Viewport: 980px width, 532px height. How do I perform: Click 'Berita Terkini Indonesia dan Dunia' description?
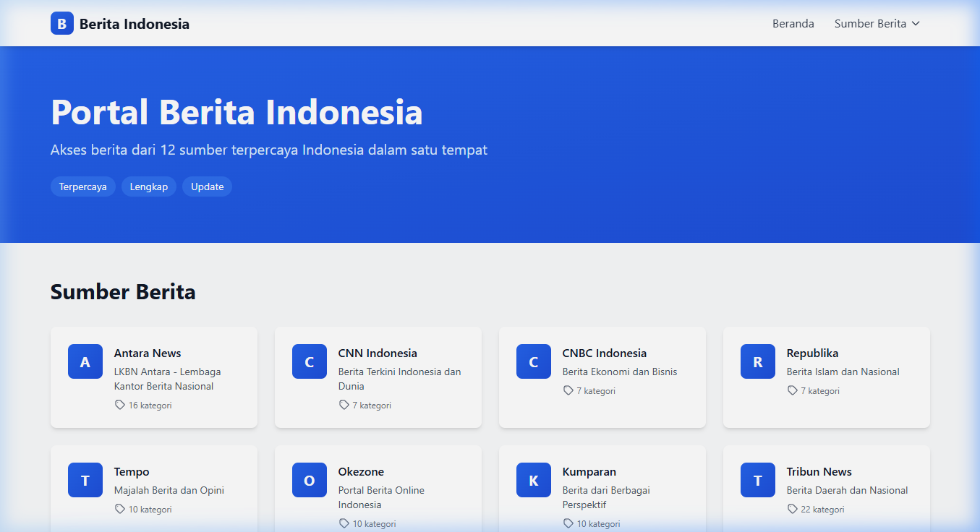[x=399, y=379]
